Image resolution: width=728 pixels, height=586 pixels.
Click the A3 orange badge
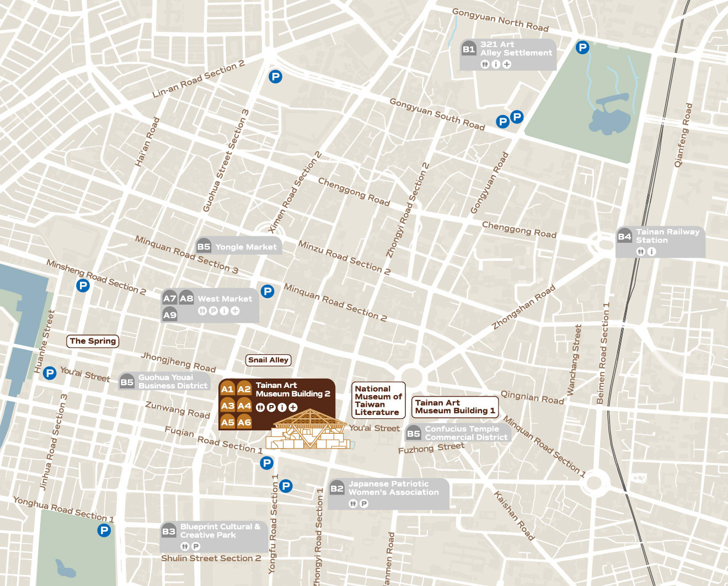[227, 406]
